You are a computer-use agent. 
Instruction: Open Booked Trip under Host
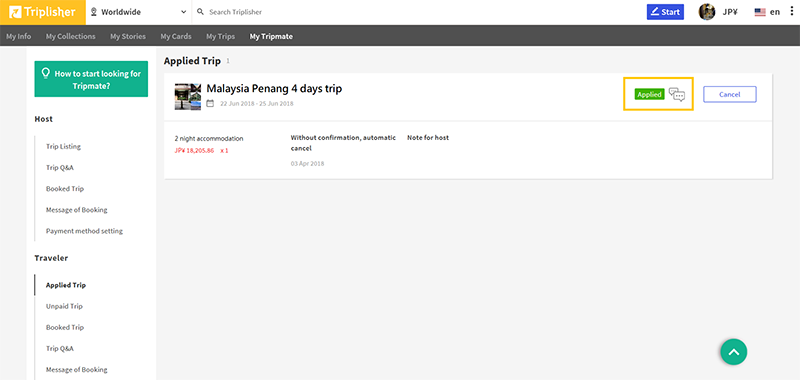[x=65, y=189]
